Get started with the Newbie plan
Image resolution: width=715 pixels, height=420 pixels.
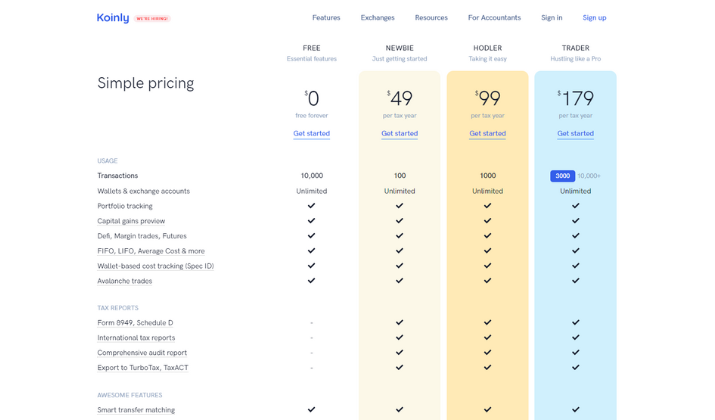click(x=399, y=133)
